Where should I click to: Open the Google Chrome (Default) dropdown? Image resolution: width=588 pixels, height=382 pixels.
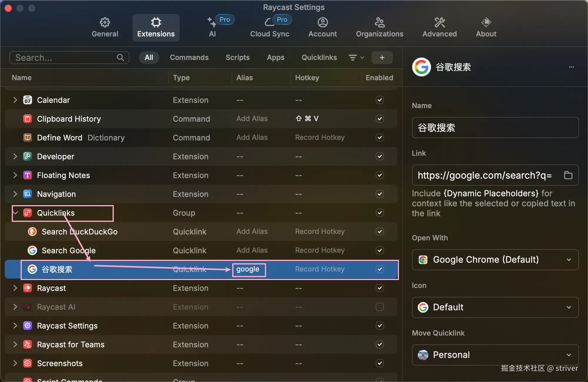[495, 260]
